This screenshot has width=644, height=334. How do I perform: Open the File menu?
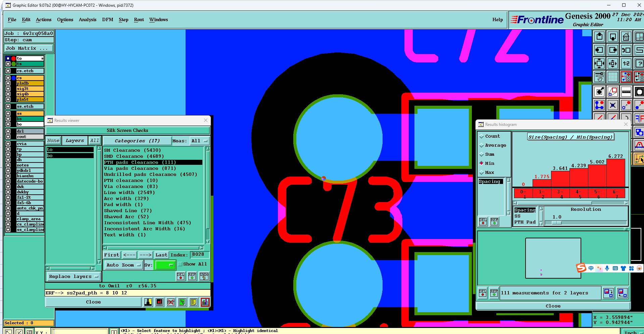pos(12,20)
